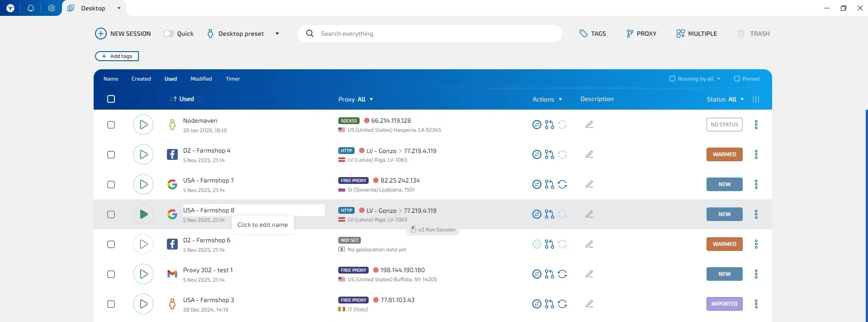This screenshot has height=322, width=868.
Task: Click the Add tags button
Action: 117,56
